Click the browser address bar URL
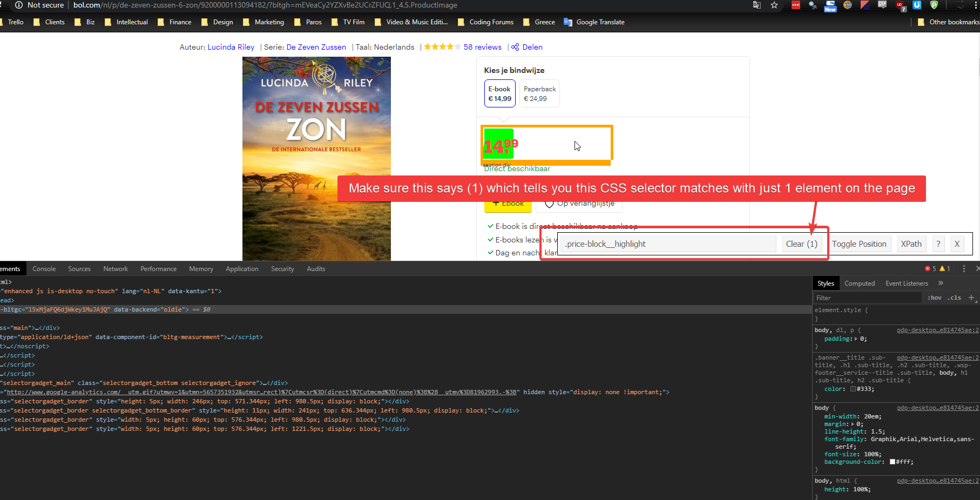This screenshot has height=500, width=980. [x=265, y=5]
